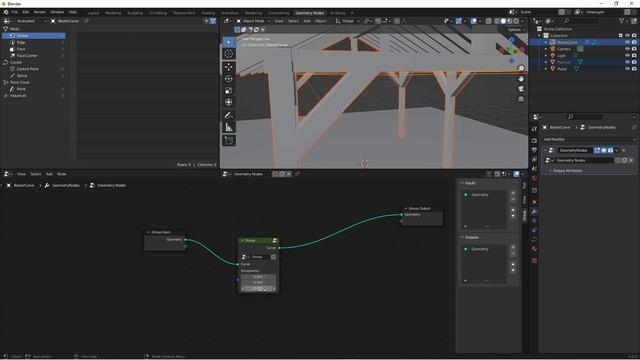Activate the Move tool in viewport toolbar
Viewport: 640px width, 360px height.
229,67
